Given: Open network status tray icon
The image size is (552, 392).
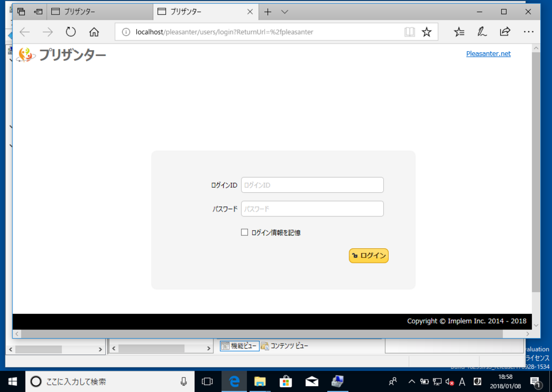Looking at the screenshot, I should (437, 381).
